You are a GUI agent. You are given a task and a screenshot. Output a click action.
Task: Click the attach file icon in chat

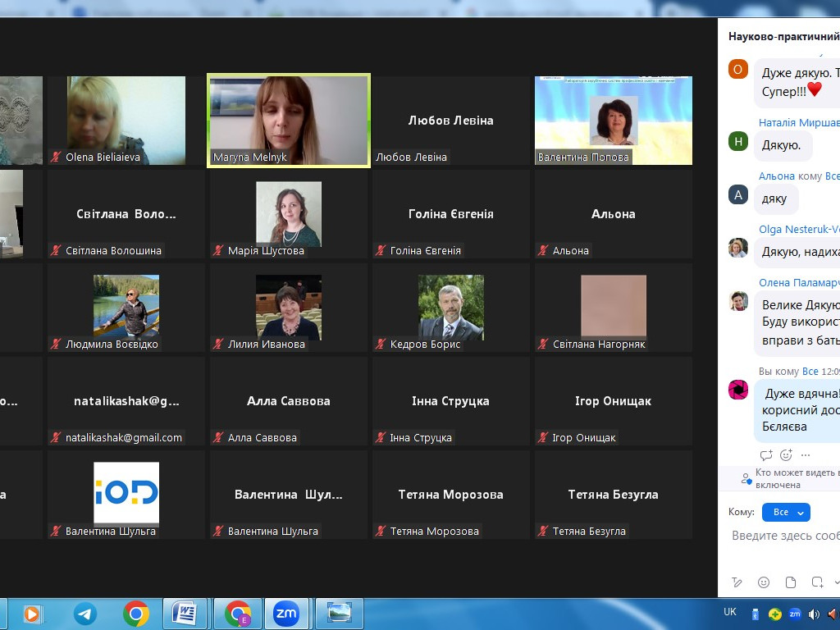point(791,582)
